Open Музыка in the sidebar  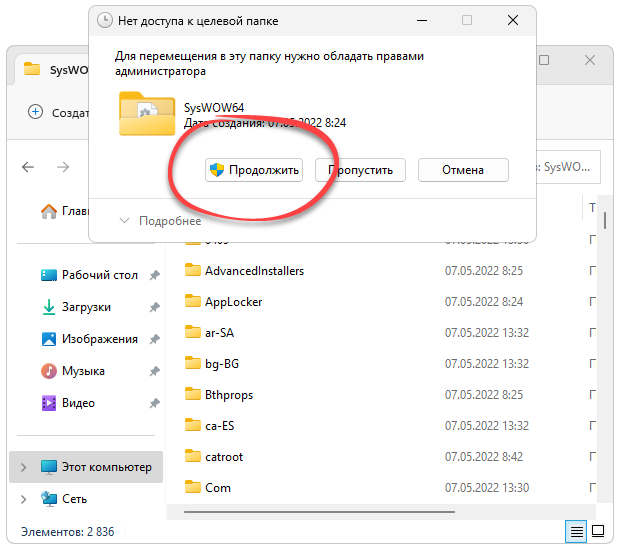click(x=73, y=371)
